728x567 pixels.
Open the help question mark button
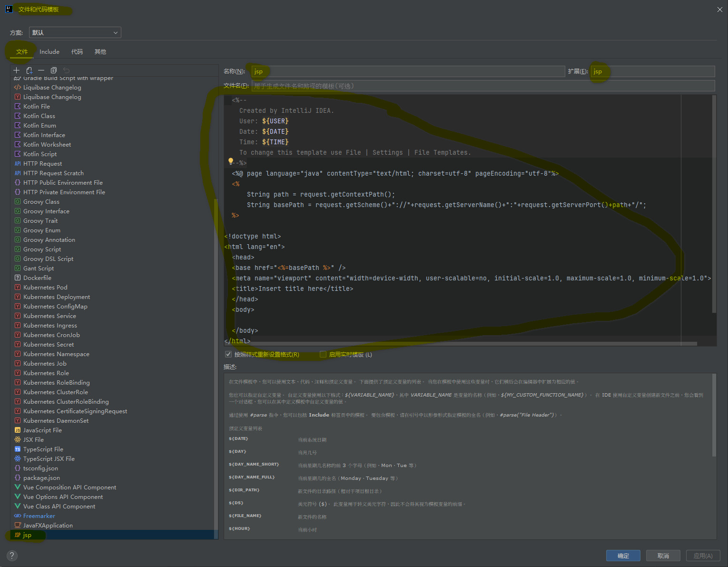12,556
